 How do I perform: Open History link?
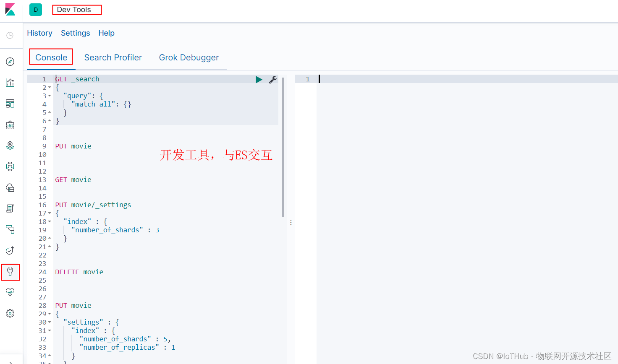coord(39,33)
